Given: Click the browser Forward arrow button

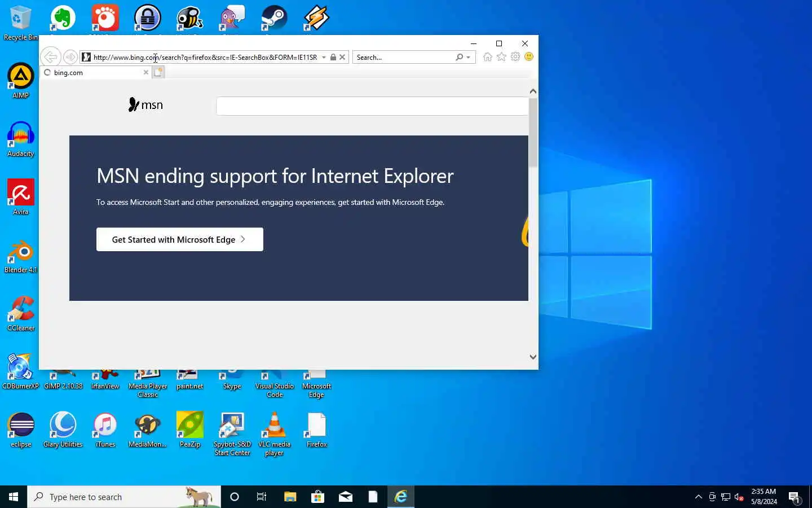Looking at the screenshot, I should point(70,57).
